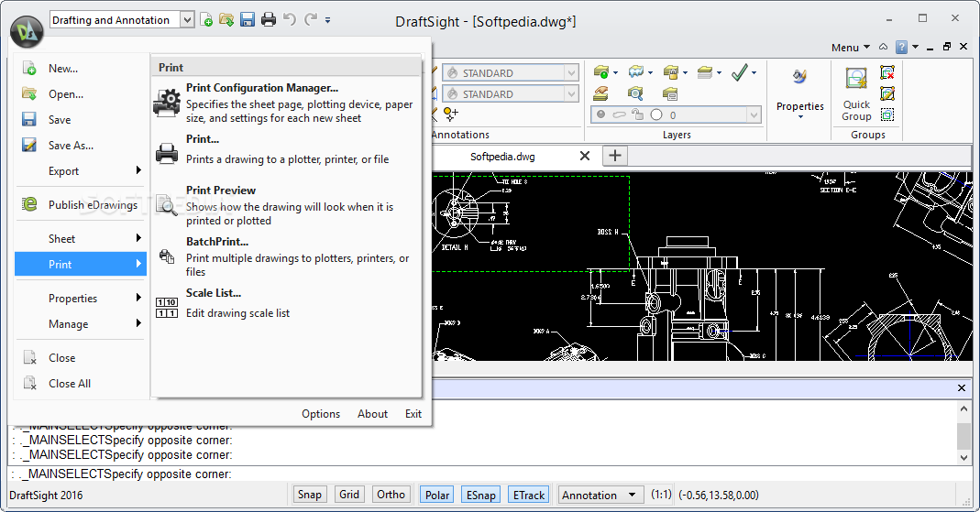
Task: Click the command window scroll down arrow
Action: coord(963,457)
